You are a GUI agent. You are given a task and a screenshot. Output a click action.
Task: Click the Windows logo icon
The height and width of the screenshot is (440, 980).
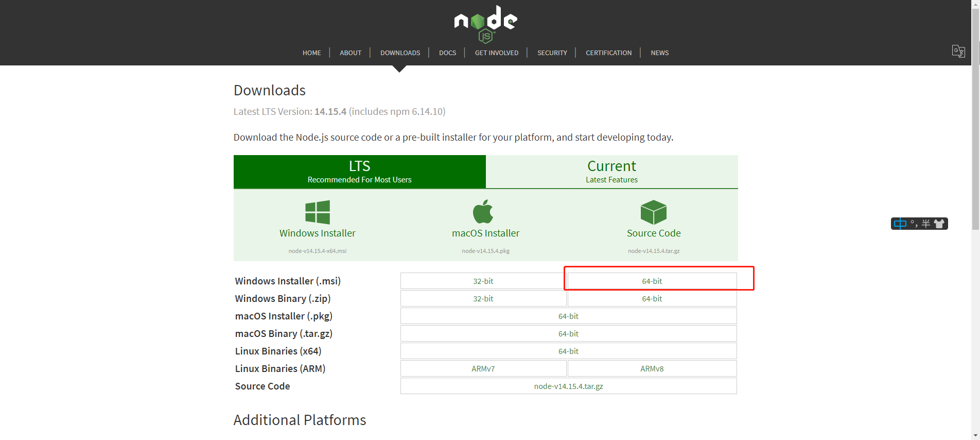(x=318, y=212)
